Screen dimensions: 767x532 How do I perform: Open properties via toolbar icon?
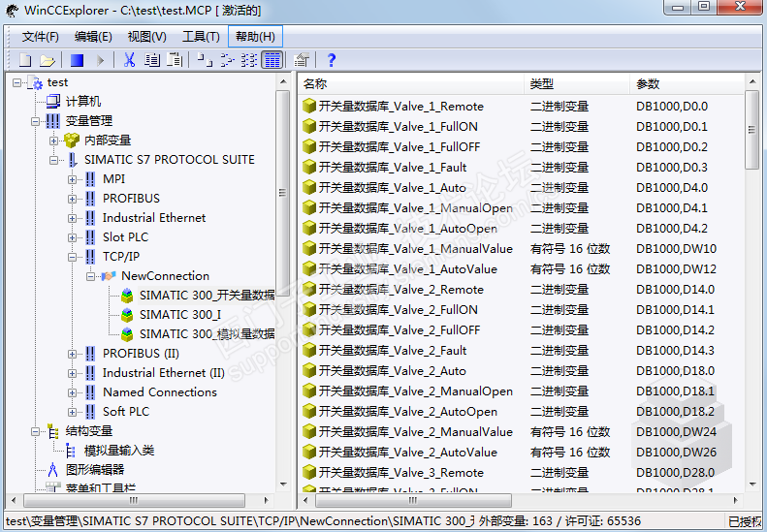coord(302,60)
